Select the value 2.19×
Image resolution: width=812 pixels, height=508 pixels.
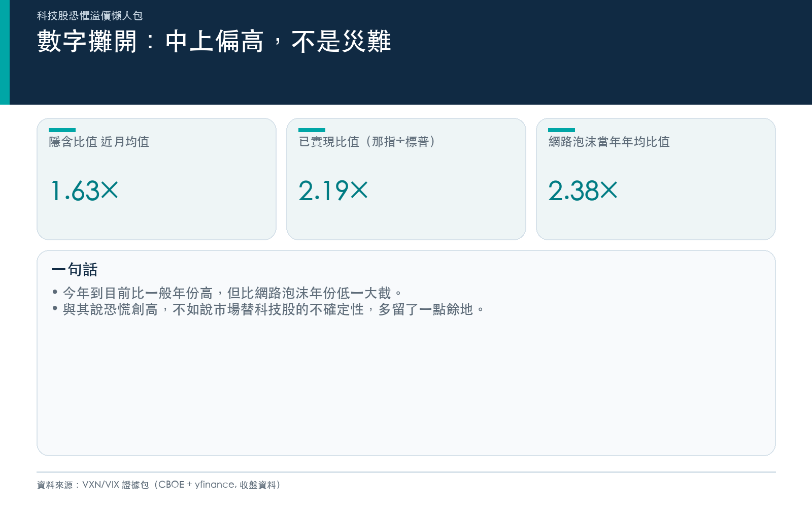click(x=333, y=191)
